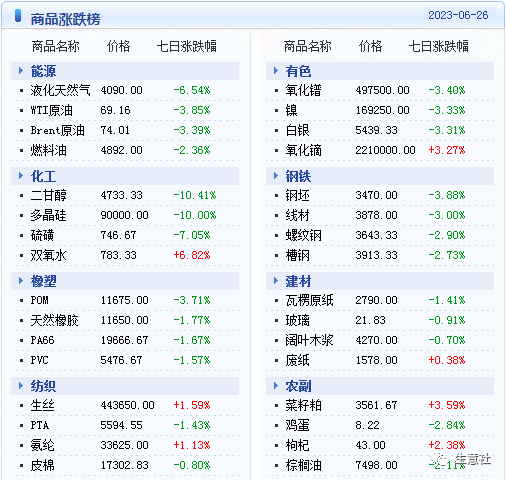Viewport: 506px width, 480px height.
Task: Select 鸡蛋 commodity name
Action: (297, 425)
